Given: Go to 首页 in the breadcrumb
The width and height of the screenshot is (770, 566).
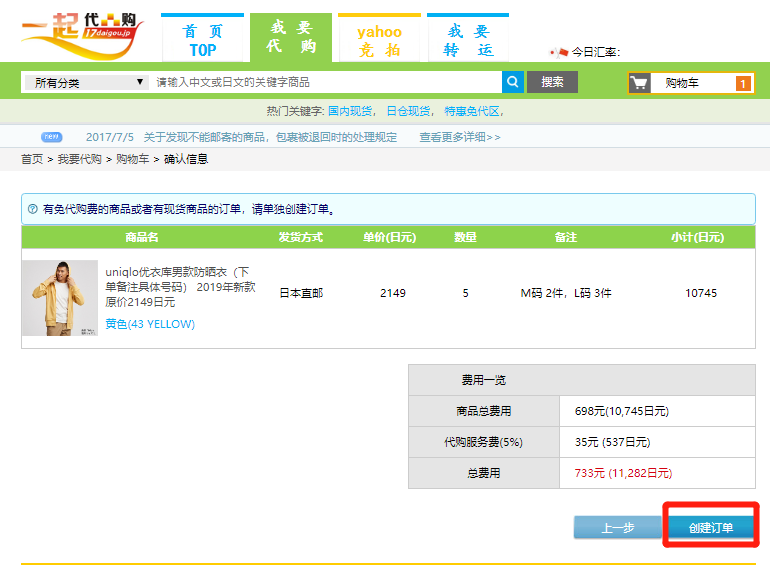Looking at the screenshot, I should 32,159.
